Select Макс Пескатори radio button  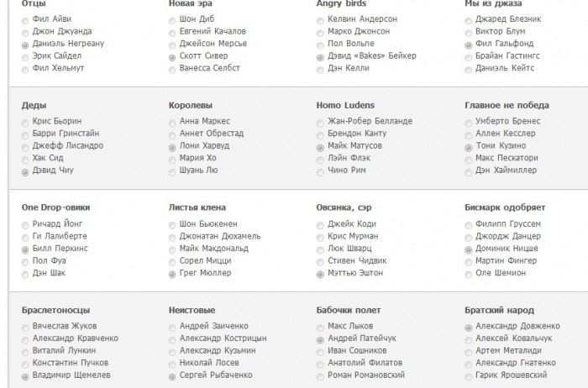[x=468, y=159]
